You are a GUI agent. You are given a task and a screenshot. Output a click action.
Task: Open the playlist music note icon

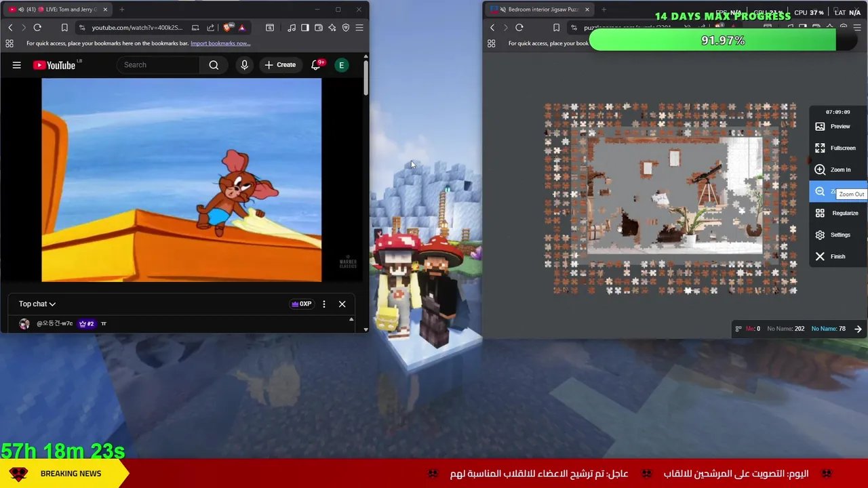pos(292,28)
